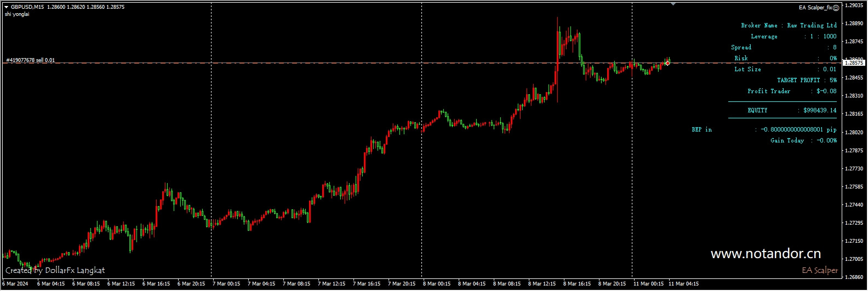This screenshot has height=291, width=868.
Task: Click the 7 Mar 08:15 time label
Action: [296, 284]
